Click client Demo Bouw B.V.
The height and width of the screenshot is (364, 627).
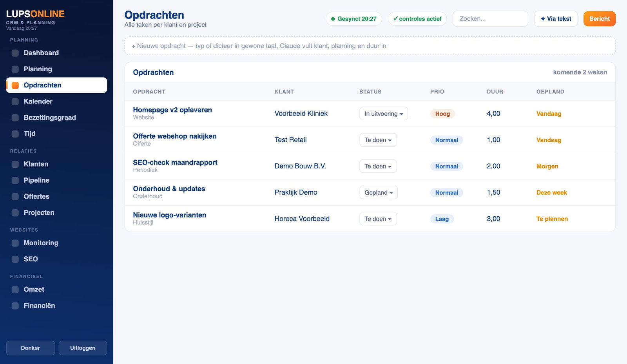[x=300, y=166]
